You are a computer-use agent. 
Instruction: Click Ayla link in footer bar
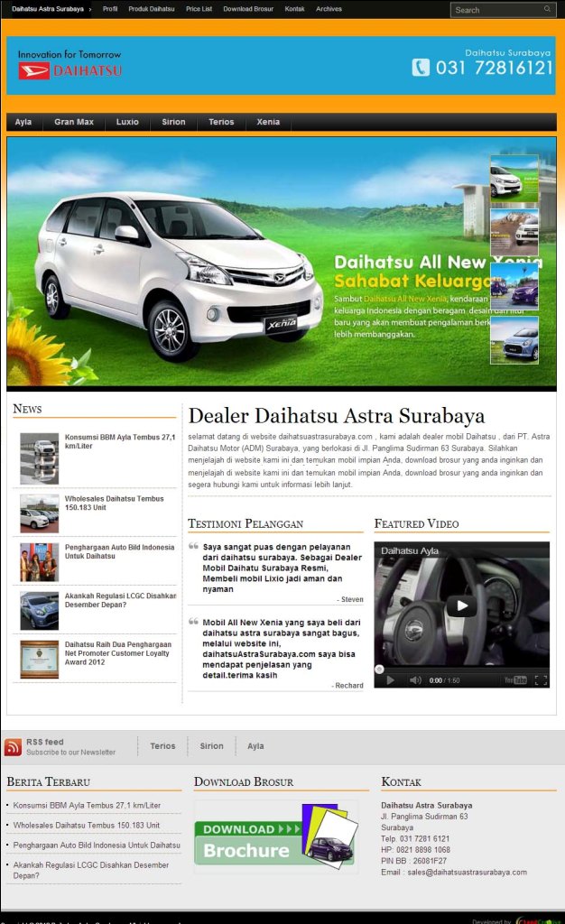point(255,746)
